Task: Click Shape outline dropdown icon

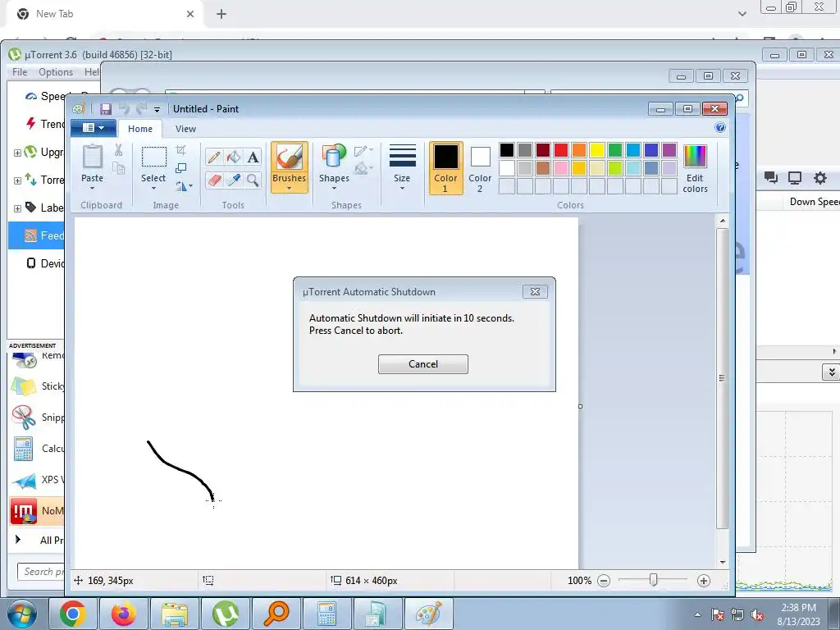Action: [363, 151]
